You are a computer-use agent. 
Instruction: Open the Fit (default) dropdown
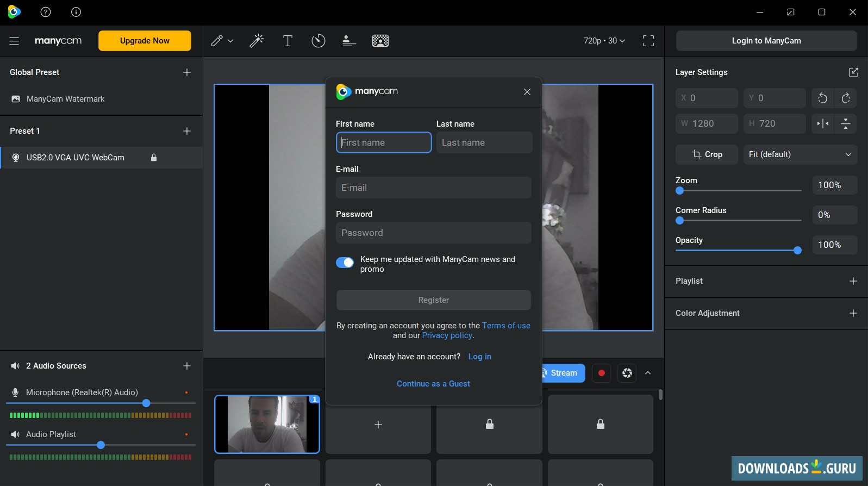pyautogui.click(x=800, y=154)
